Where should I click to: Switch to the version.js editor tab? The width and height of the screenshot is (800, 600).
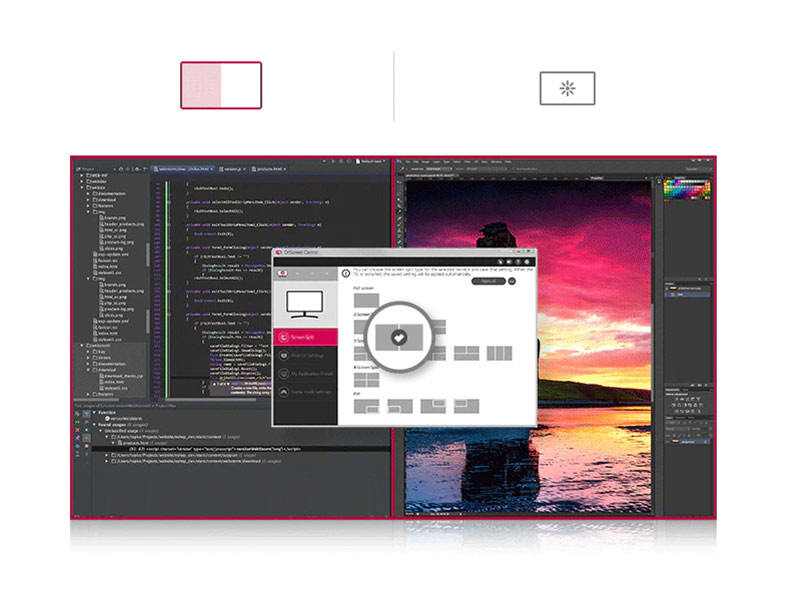(232, 169)
